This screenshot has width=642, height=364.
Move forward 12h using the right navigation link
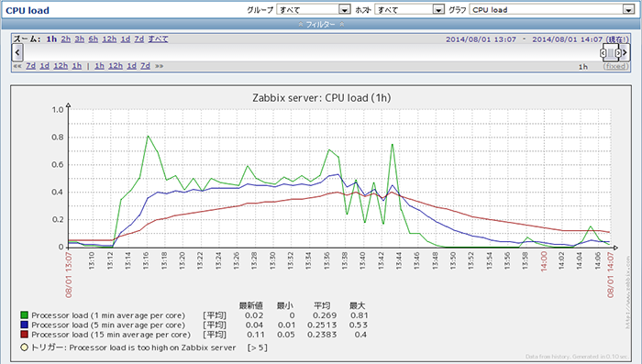(116, 65)
